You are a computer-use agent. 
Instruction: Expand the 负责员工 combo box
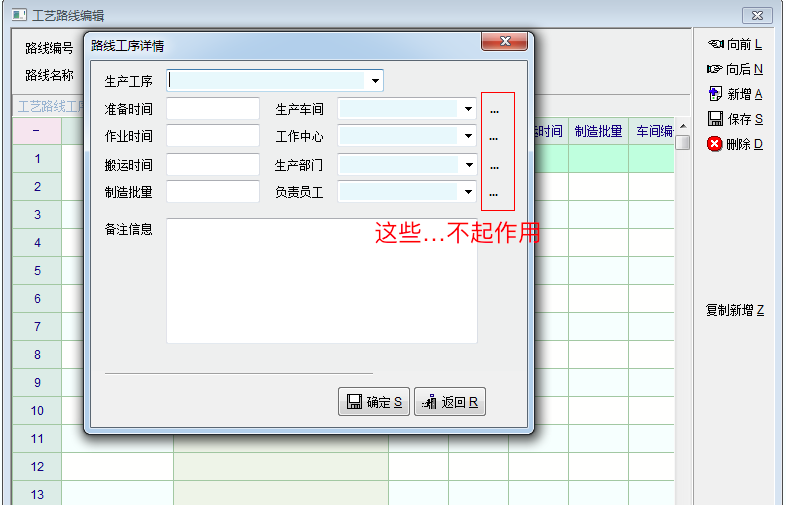tap(467, 192)
